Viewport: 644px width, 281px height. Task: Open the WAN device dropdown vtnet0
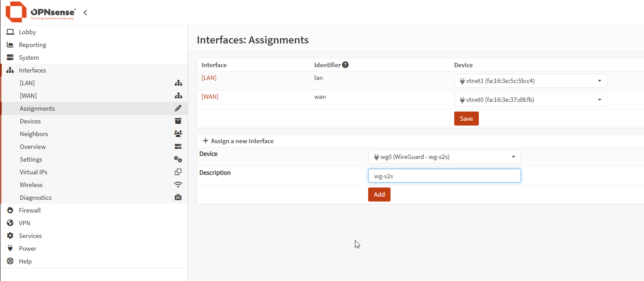pos(530,100)
